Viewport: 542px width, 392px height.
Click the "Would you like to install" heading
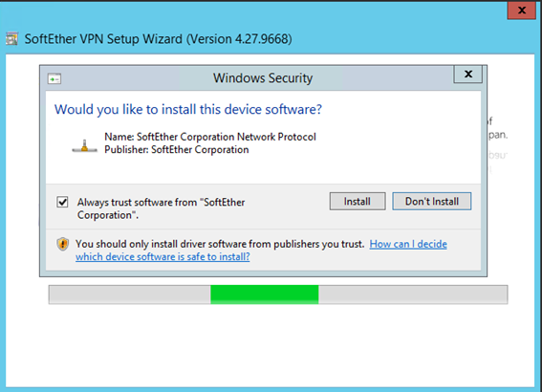[x=188, y=110]
